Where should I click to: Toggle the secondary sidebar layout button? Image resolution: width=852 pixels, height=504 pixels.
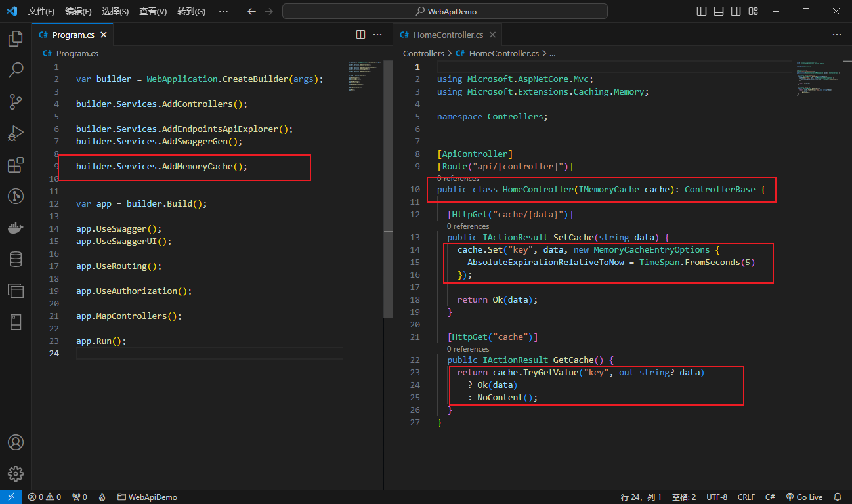736,11
